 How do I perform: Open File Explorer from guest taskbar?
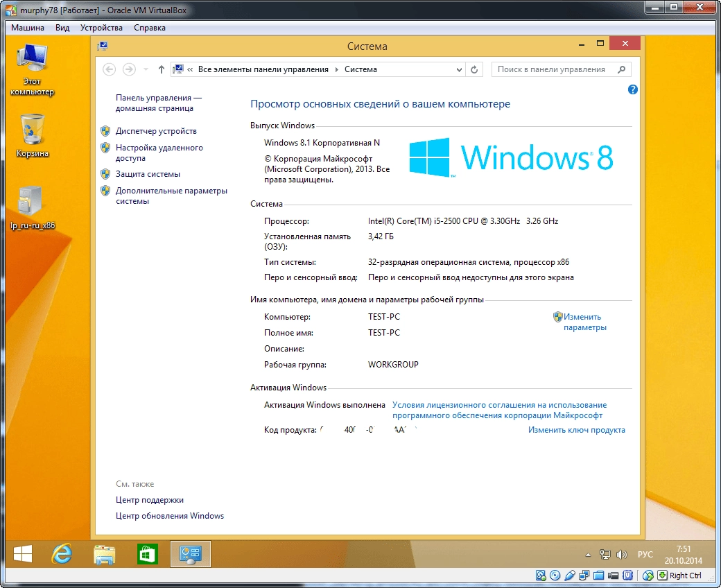pos(105,554)
